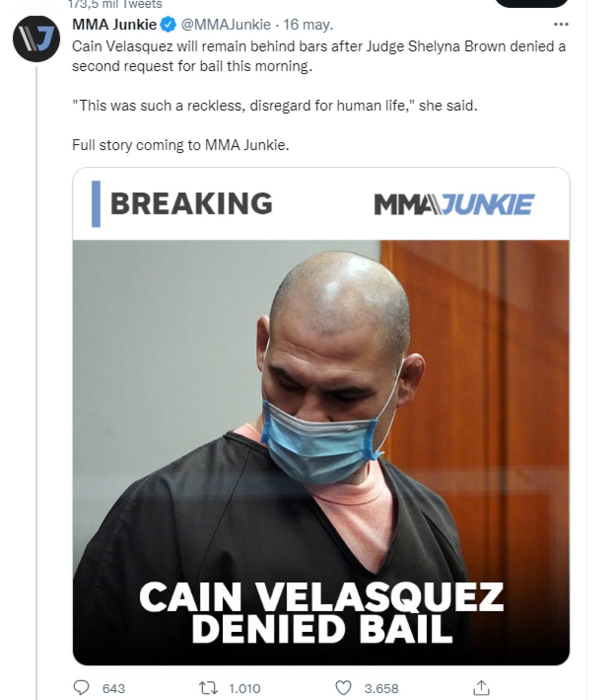
Task: Click the dark button at top right
Action: click(532, 3)
